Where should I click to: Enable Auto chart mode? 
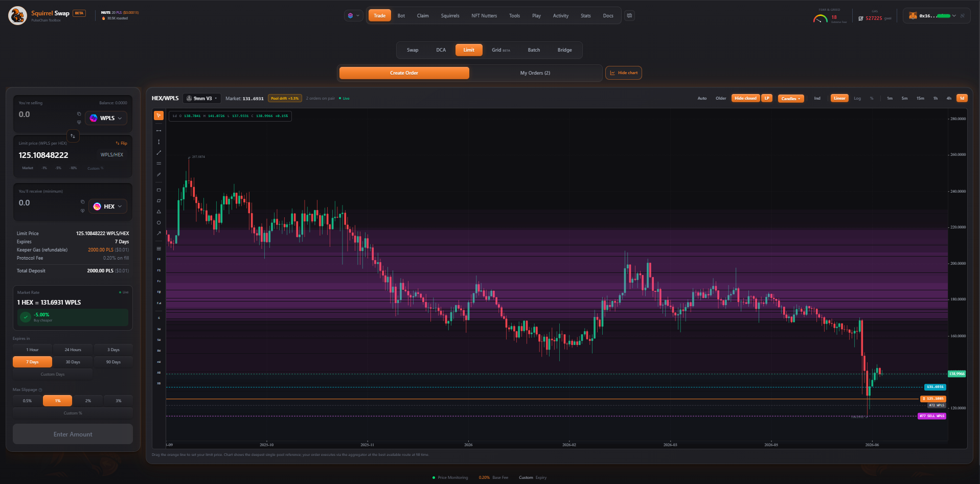click(x=702, y=98)
